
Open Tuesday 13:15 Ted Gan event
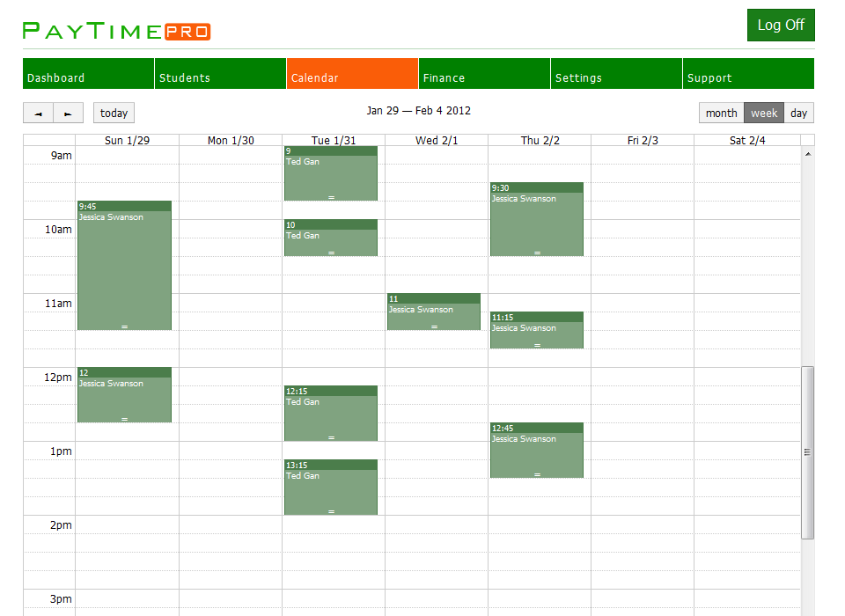(331, 488)
